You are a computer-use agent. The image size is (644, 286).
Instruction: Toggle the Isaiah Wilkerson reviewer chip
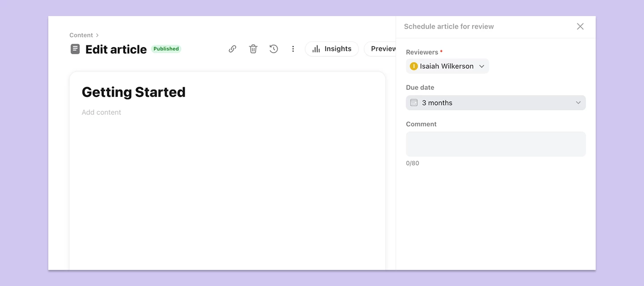447,66
